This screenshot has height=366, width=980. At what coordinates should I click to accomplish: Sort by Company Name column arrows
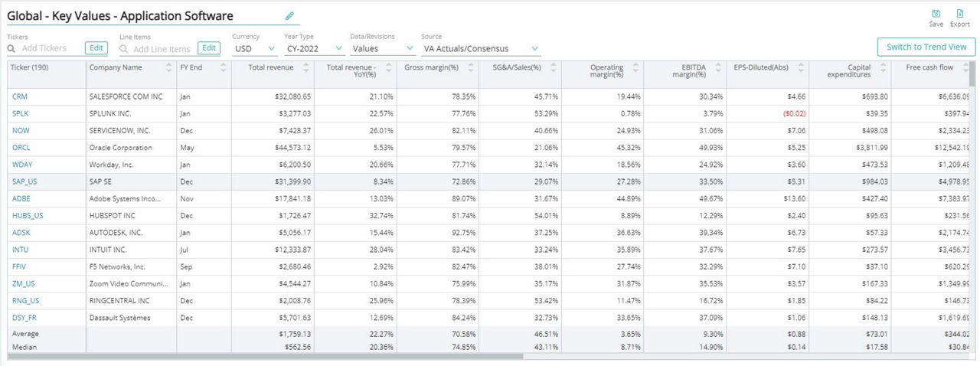[x=168, y=67]
